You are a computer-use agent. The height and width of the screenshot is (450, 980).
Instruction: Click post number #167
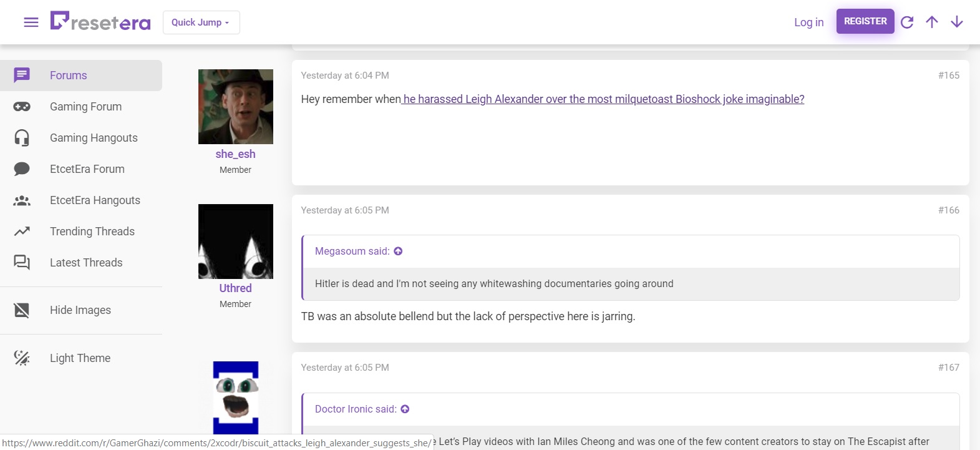click(x=949, y=368)
